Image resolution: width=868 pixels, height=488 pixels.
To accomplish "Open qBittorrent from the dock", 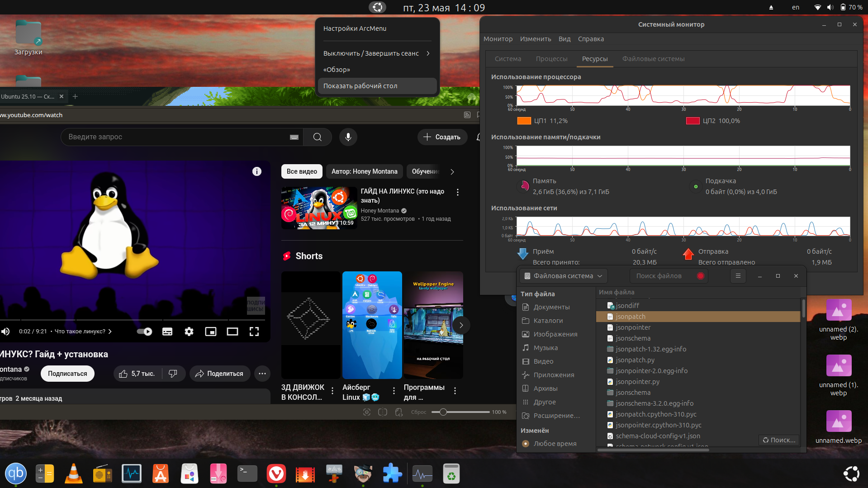I will tap(16, 474).
